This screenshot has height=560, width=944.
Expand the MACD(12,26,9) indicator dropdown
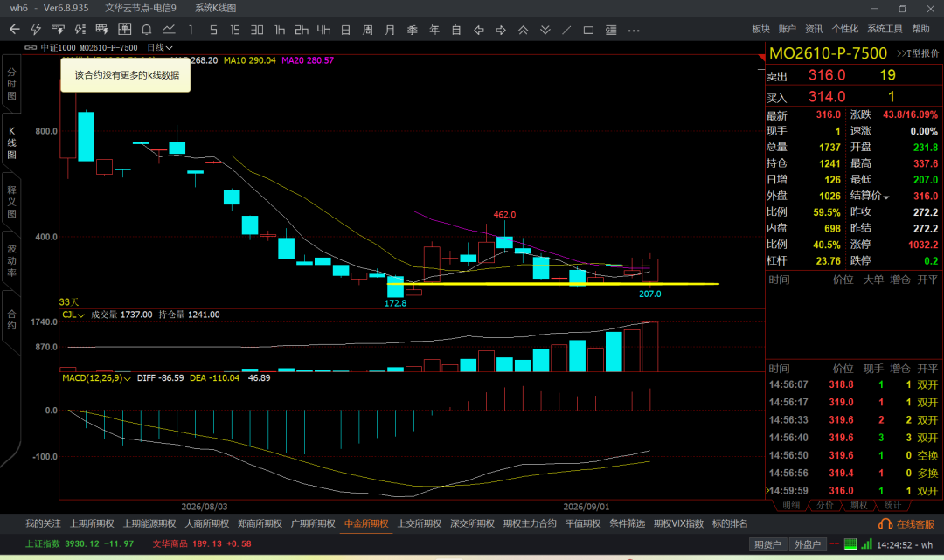click(96, 377)
